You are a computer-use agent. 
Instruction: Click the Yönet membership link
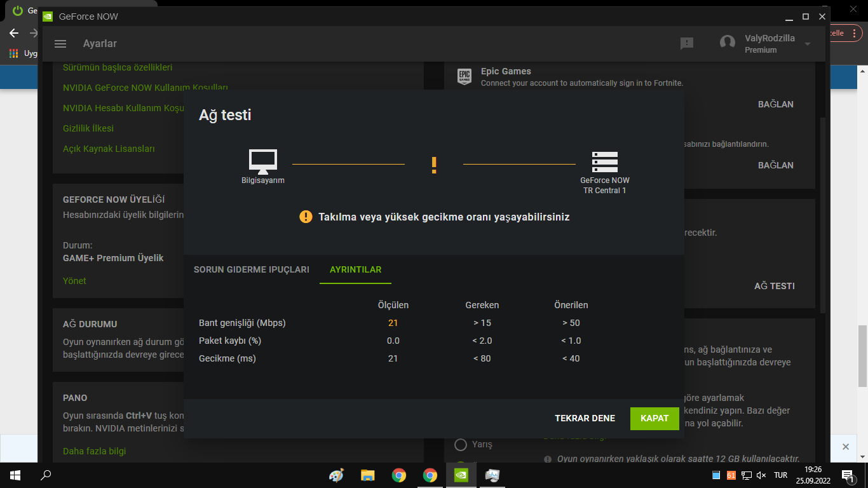74,281
